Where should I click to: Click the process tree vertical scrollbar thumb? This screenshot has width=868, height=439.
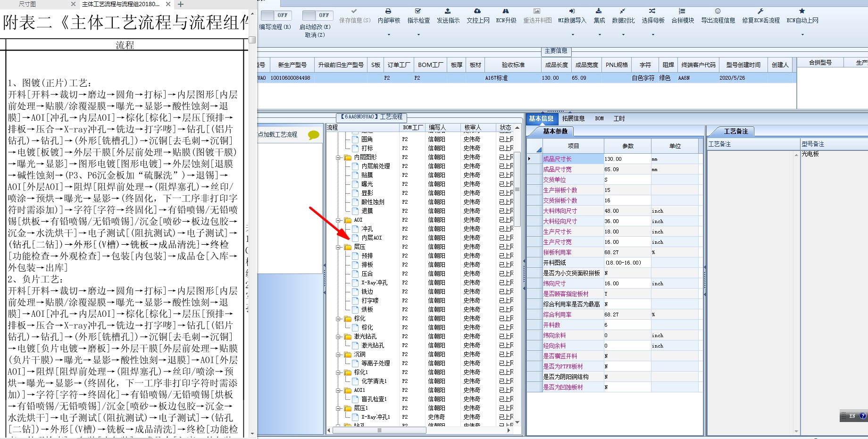pyautogui.click(x=517, y=190)
